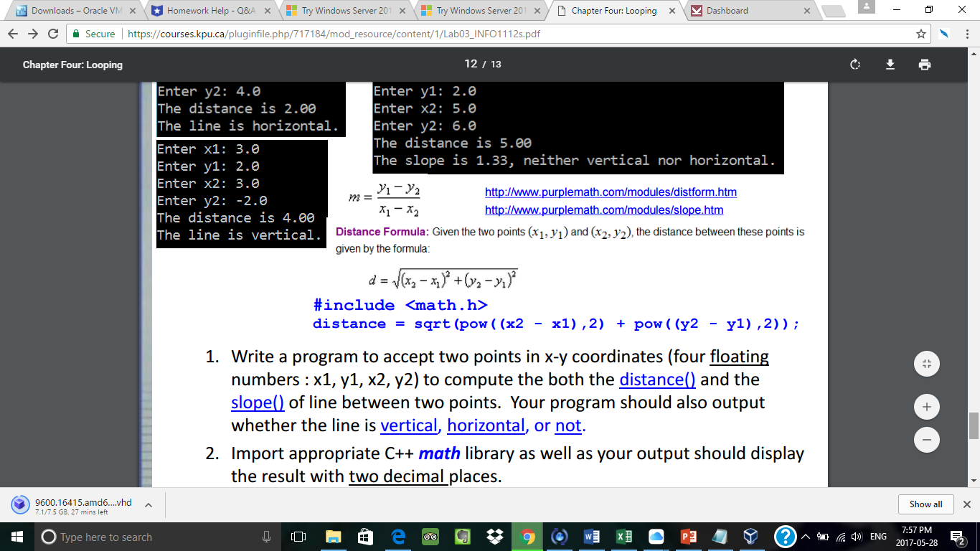
Task: Open the purplemath slope.htm link
Action: (x=604, y=210)
